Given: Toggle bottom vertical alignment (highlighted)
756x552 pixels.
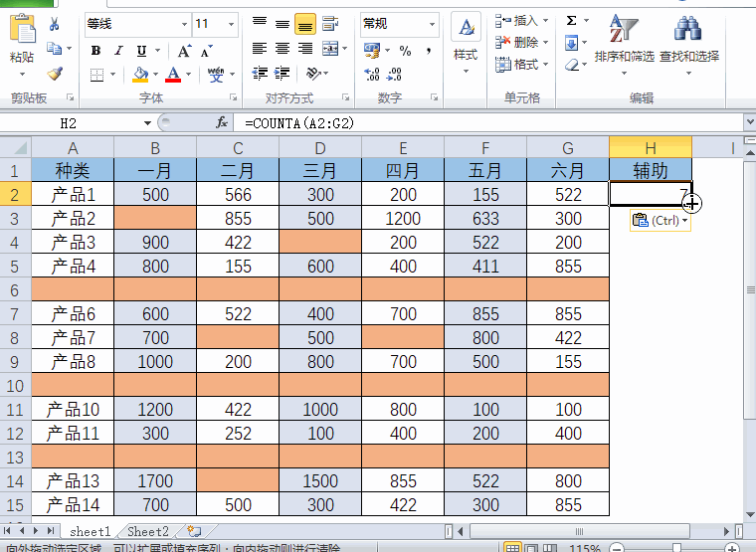Looking at the screenshot, I should 305,24.
